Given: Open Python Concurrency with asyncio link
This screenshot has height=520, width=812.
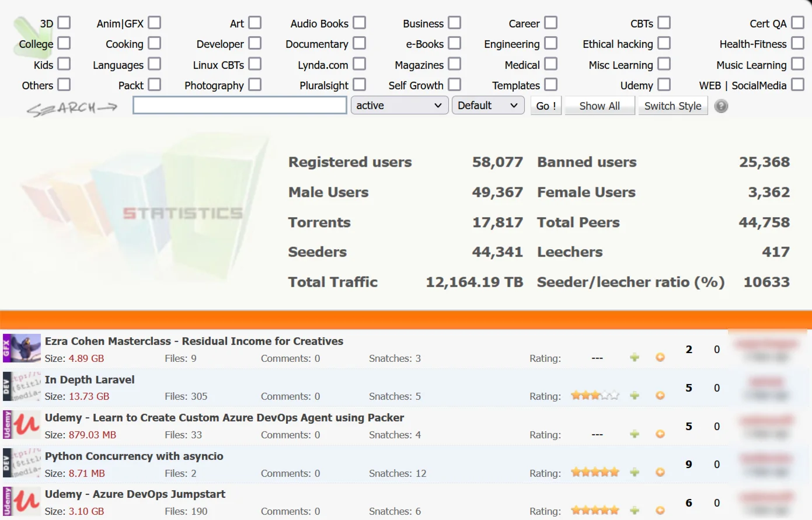Looking at the screenshot, I should coord(134,456).
